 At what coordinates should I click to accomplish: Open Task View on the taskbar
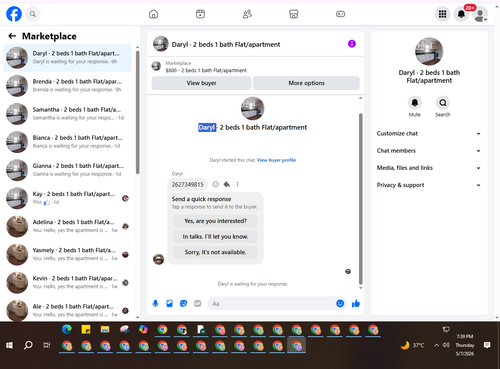coord(47,345)
